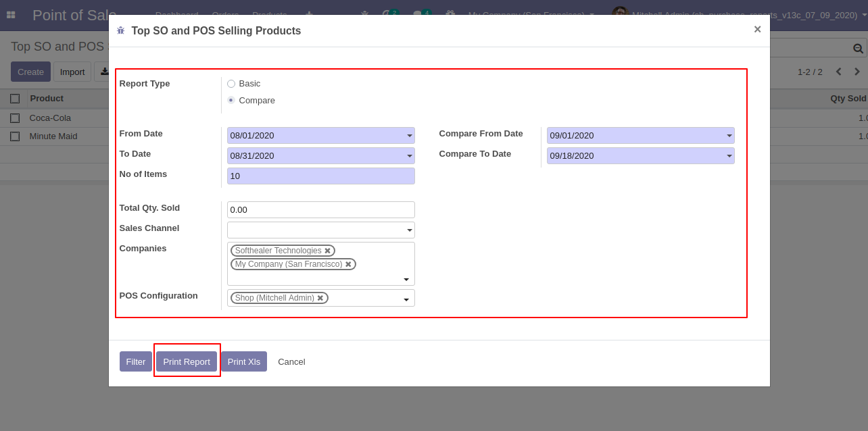Screen dimensions: 868x431
Task: Tick the Coca-Cola row checkbox
Action: (15, 118)
